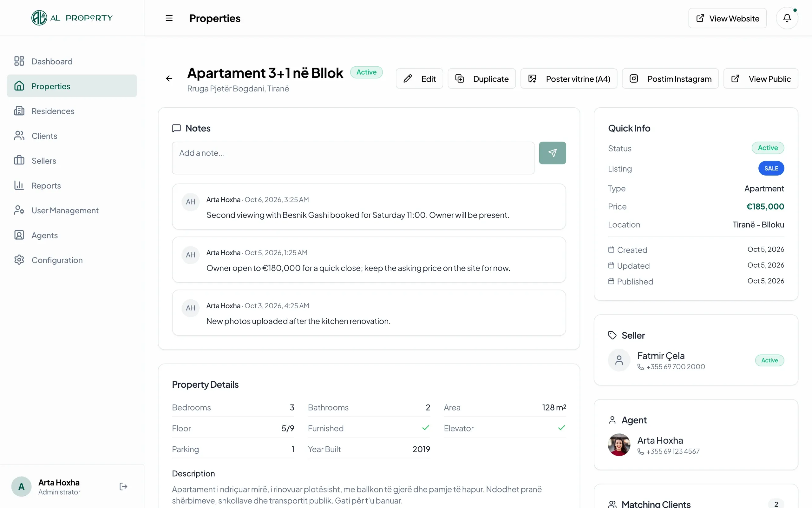This screenshot has height=508, width=812.
Task: Click the Edit button
Action: point(419,79)
